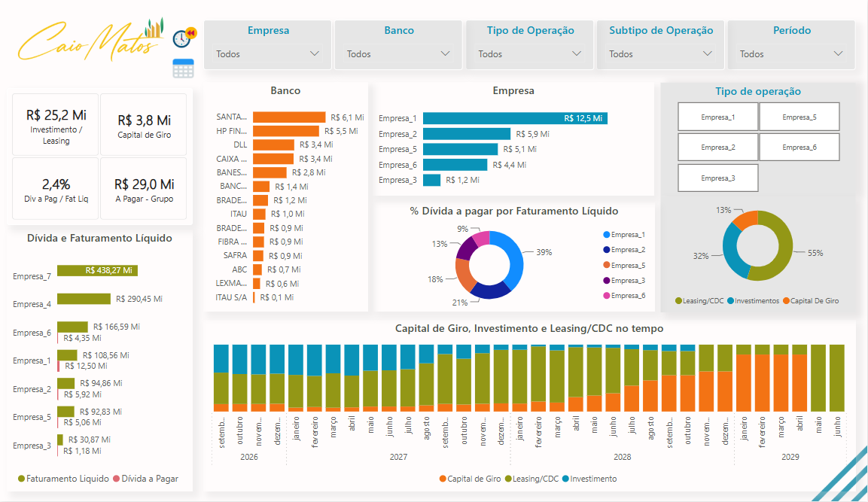
Task: Click the clock rewind icon
Action: (184, 38)
